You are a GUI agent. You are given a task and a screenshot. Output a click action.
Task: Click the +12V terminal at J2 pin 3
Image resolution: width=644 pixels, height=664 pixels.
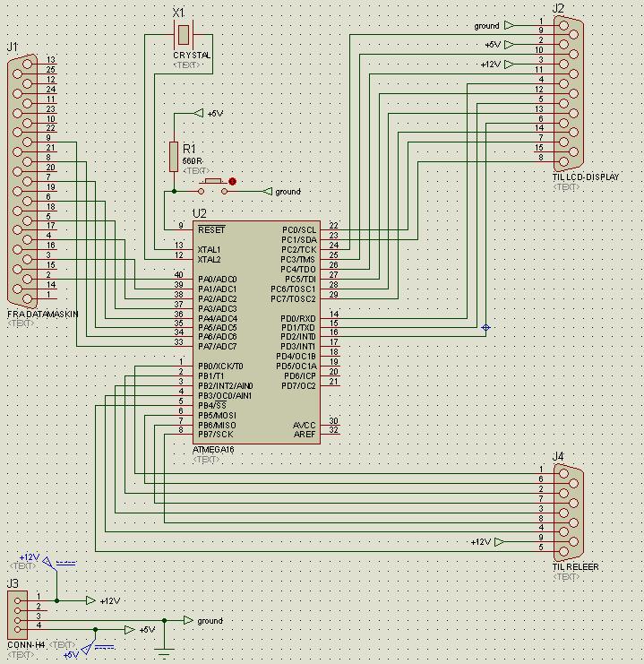pos(510,65)
